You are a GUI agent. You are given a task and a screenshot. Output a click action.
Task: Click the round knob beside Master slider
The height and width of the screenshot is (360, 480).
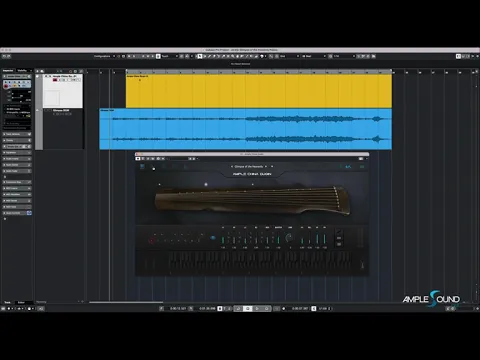point(289,238)
